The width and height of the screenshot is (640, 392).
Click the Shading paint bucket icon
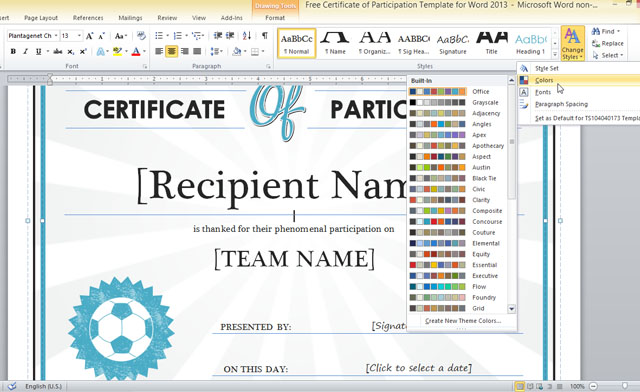click(236, 51)
